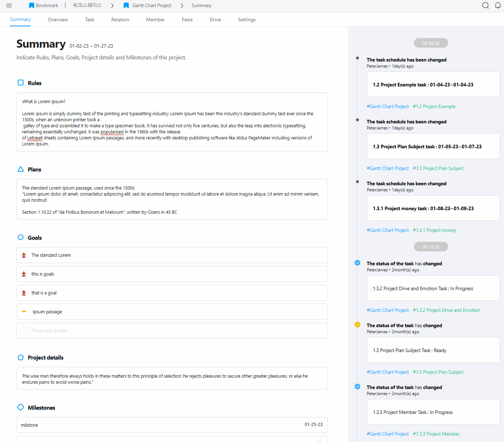Toggle blue check status for 1.3.2 task change

pyautogui.click(x=357, y=263)
